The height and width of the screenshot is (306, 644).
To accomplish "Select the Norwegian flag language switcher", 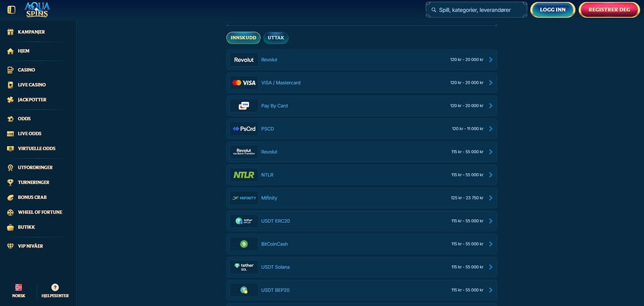I will 18,288.
